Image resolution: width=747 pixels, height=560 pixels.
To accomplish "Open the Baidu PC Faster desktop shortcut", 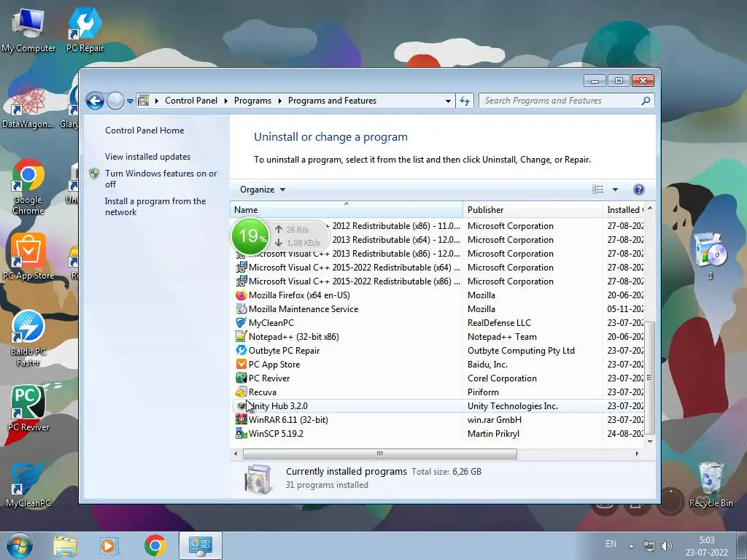I will pos(28,338).
